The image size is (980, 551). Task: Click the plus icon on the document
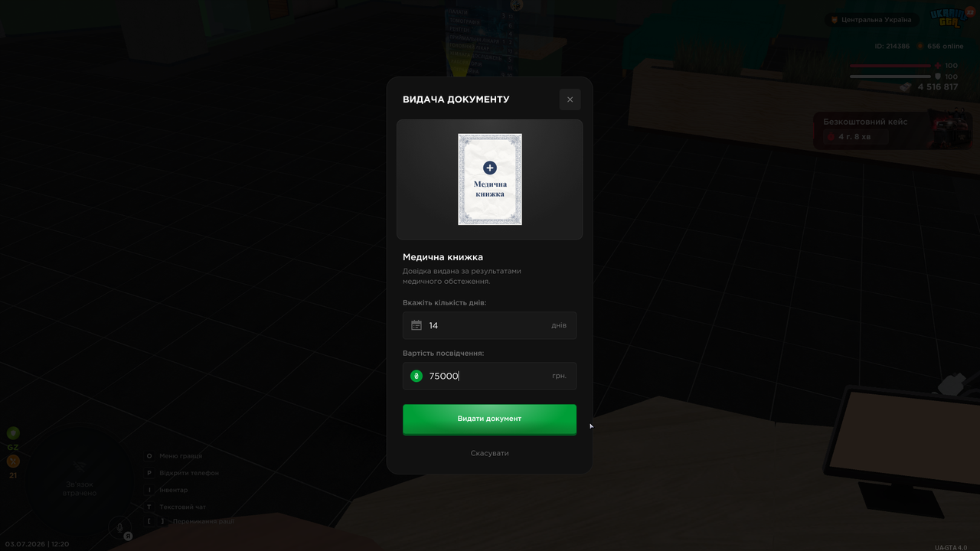point(490,168)
